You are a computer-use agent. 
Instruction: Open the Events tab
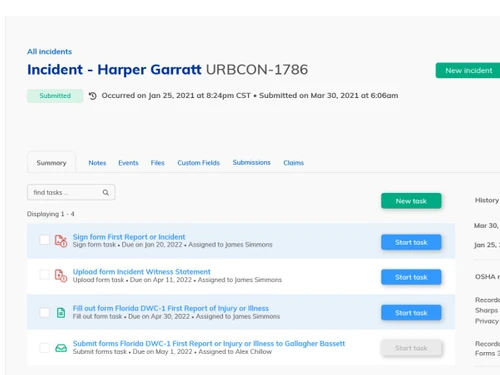[128, 163]
